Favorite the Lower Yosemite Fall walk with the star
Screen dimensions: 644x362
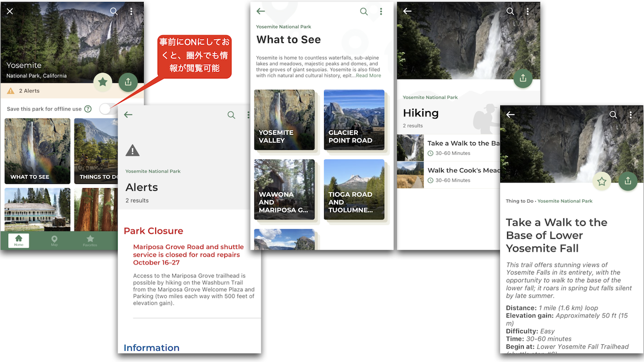tap(602, 182)
